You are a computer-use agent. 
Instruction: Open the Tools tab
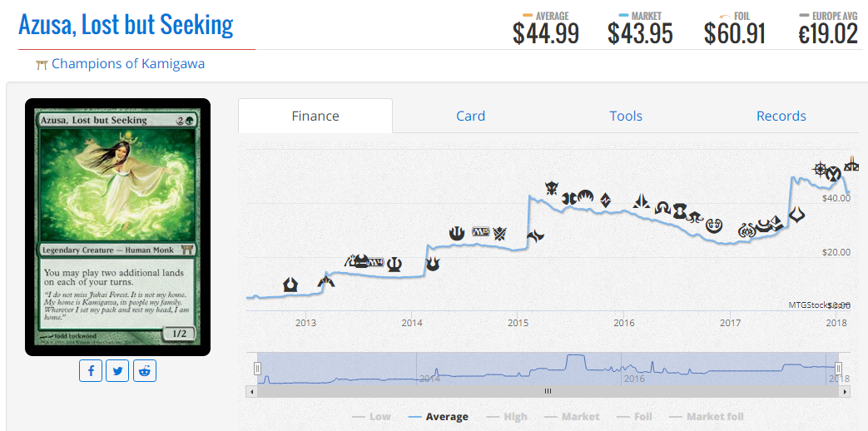point(626,116)
